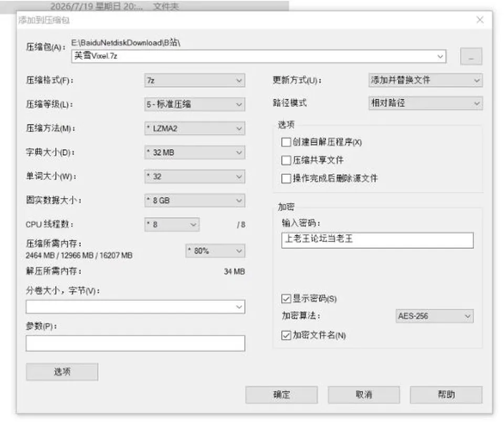This screenshot has width=504, height=440.
Task: Close the 添加到压缩包 dialog
Action: coord(480,20)
